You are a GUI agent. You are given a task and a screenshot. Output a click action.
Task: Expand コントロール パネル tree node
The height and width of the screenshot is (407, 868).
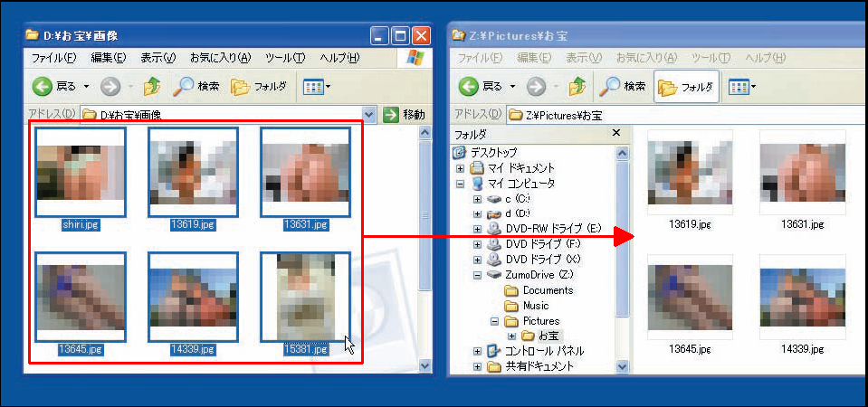[478, 351]
